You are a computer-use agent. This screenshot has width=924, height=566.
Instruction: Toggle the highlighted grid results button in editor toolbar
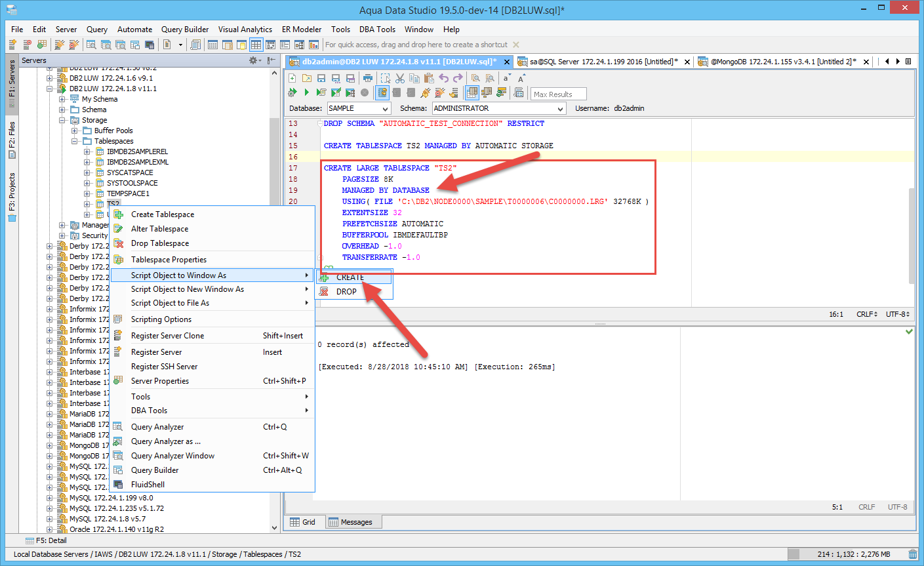pyautogui.click(x=472, y=93)
